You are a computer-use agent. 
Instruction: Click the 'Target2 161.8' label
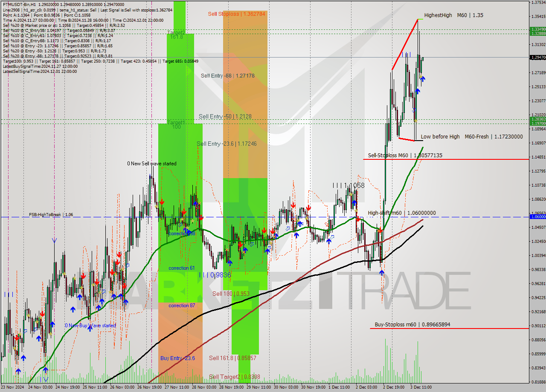(176, 35)
